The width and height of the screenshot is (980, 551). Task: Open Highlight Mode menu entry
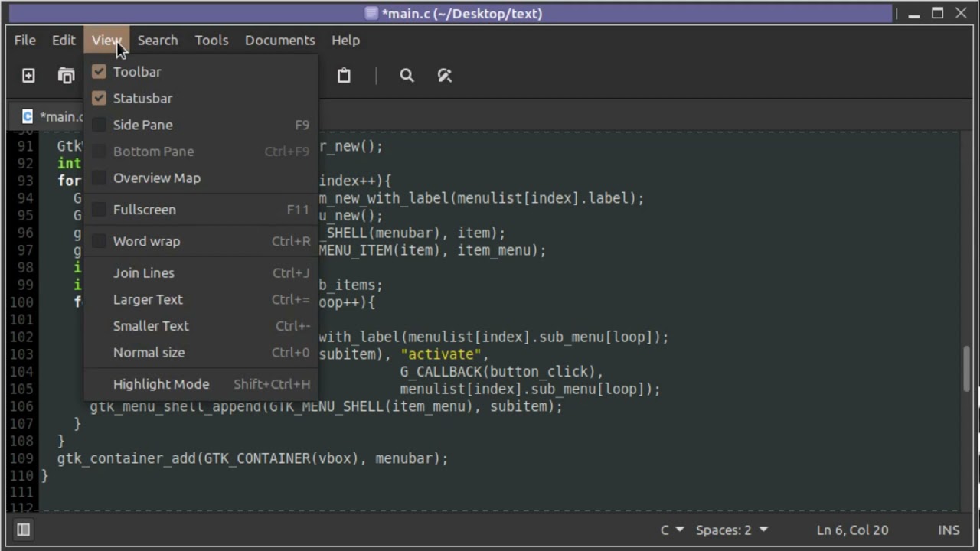click(x=201, y=384)
